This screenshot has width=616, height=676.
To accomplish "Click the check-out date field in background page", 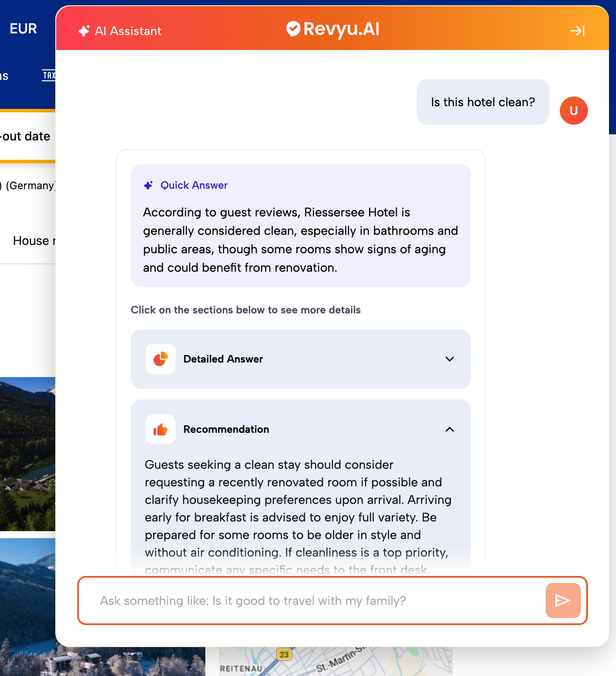I will tap(28, 136).
